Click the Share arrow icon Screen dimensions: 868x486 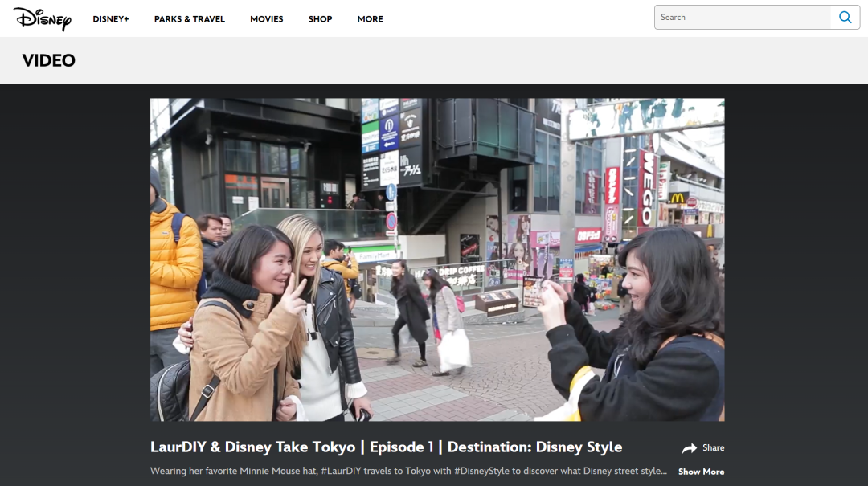(689, 448)
